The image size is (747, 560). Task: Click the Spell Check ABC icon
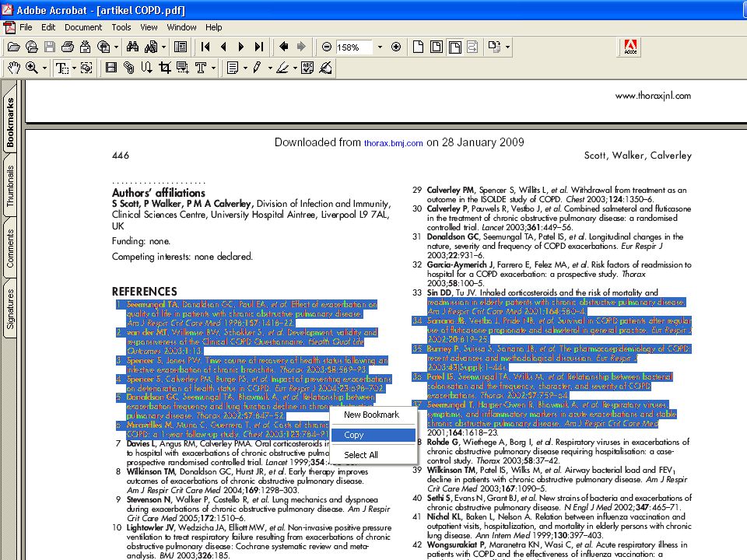(307, 68)
